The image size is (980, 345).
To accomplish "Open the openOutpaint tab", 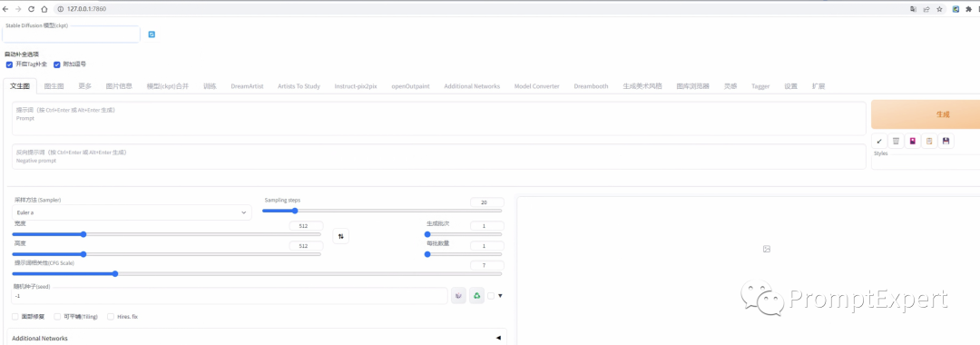I will pyautogui.click(x=411, y=86).
